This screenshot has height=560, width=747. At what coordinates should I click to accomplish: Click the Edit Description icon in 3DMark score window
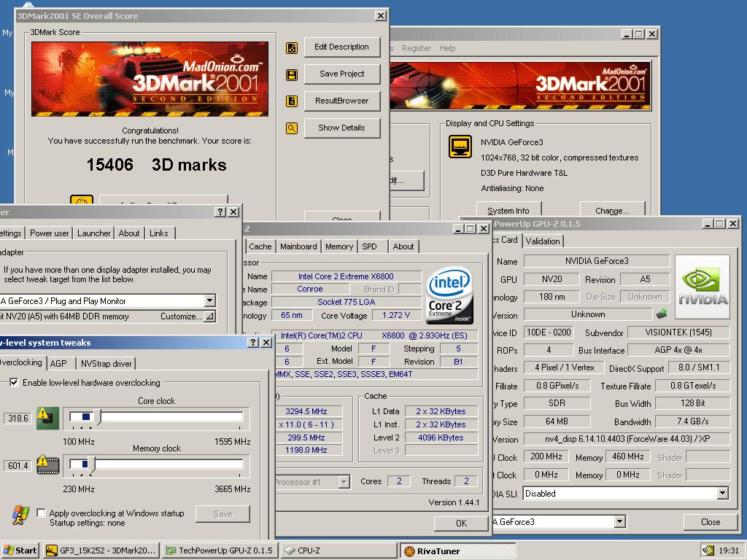[292, 47]
